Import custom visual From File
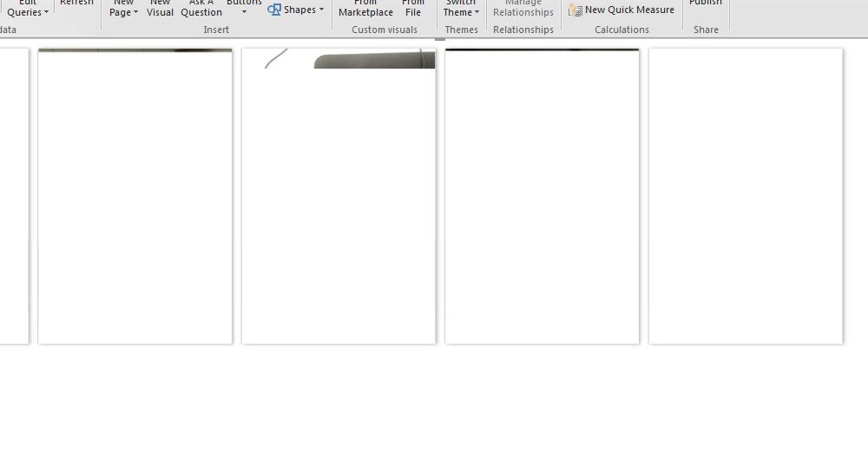Screen dimensions: 868x470 tap(413, 9)
